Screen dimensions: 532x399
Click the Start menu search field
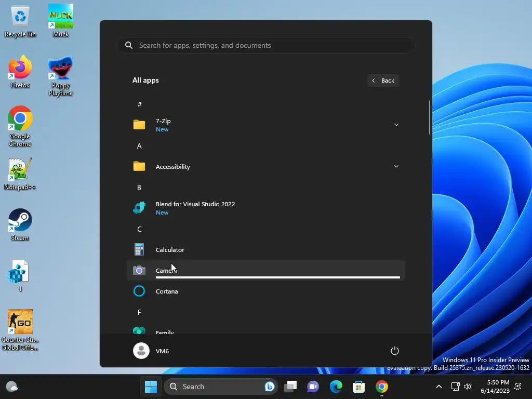265,45
